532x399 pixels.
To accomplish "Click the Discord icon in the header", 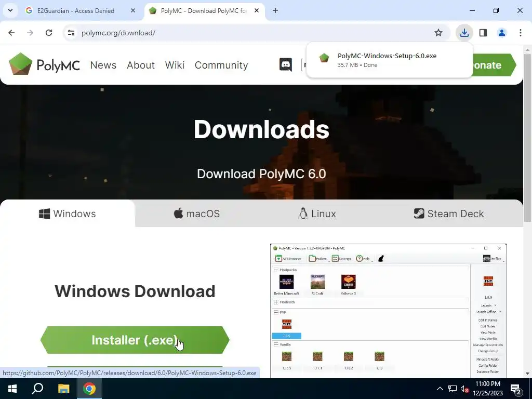I will 285,64.
